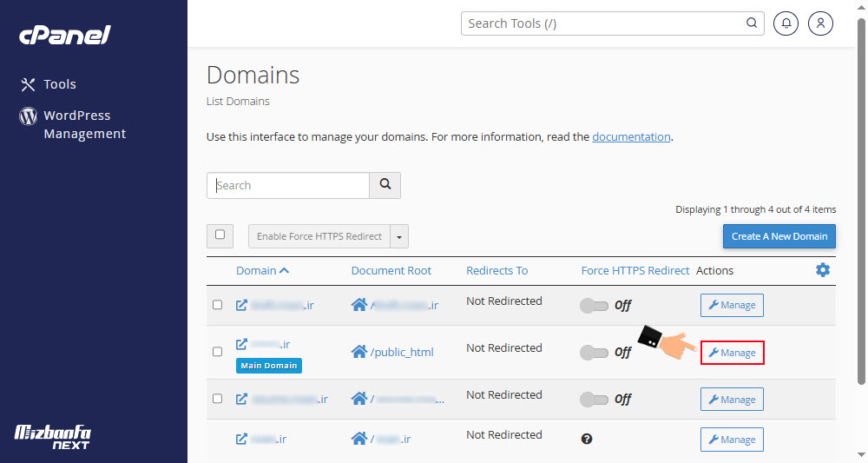Expand the Enable Force HTTPS Redirect dropdown arrow

[x=399, y=236]
